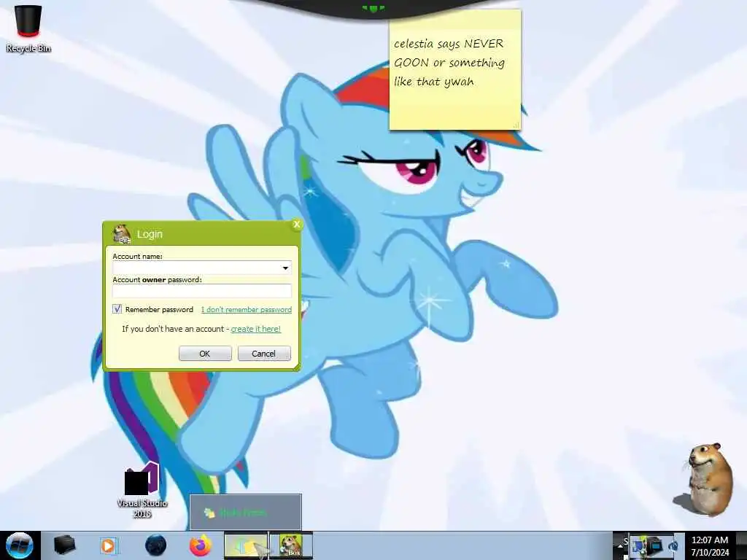This screenshot has width=747, height=560.
Task: Switch to the hamster Box taskbar button
Action: (291, 545)
